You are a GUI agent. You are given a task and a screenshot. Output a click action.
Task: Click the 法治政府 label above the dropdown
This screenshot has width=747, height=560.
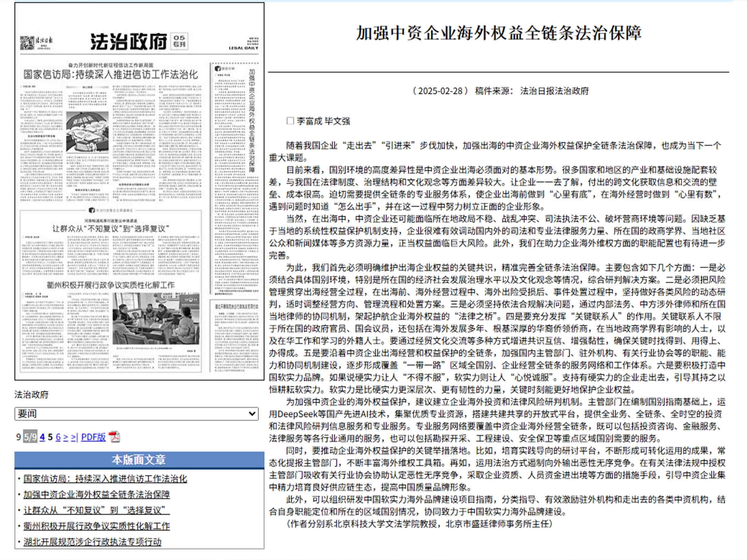(x=31, y=394)
